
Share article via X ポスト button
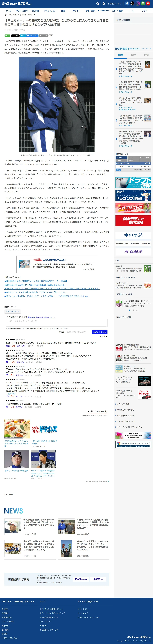[x=15, y=36]
